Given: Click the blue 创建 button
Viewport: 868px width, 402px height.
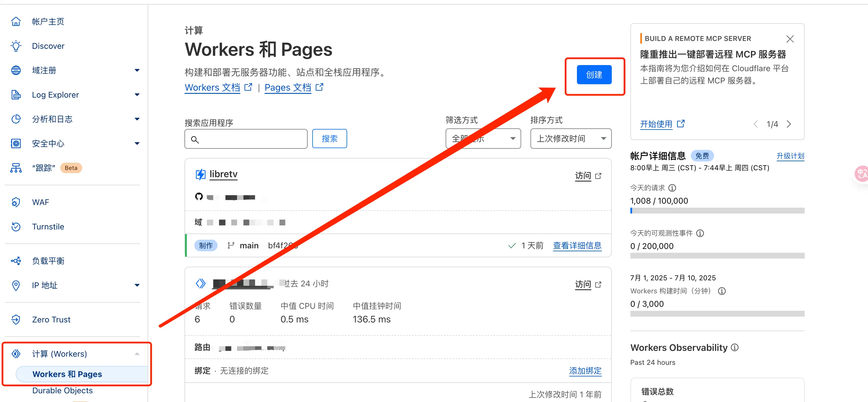Looking at the screenshot, I should pos(594,74).
